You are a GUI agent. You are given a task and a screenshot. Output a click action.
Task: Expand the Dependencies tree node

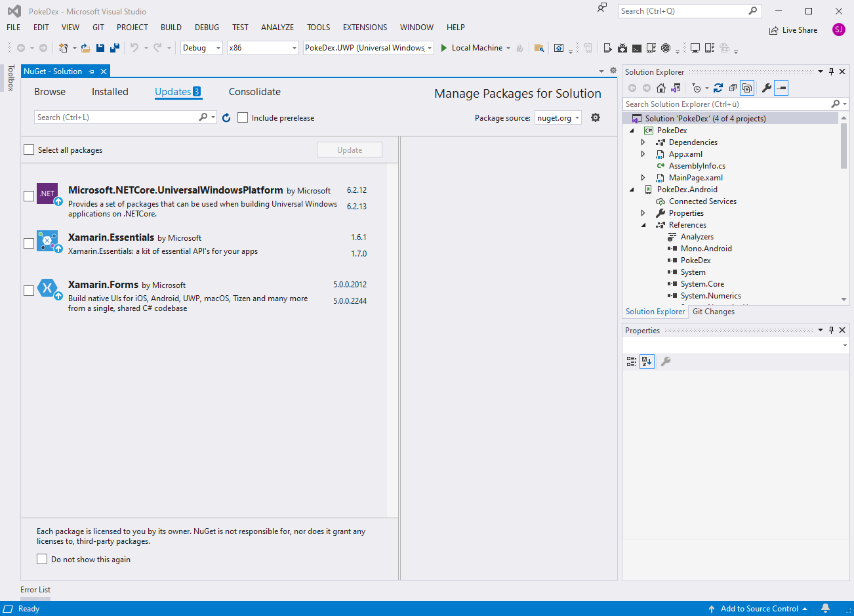point(643,142)
